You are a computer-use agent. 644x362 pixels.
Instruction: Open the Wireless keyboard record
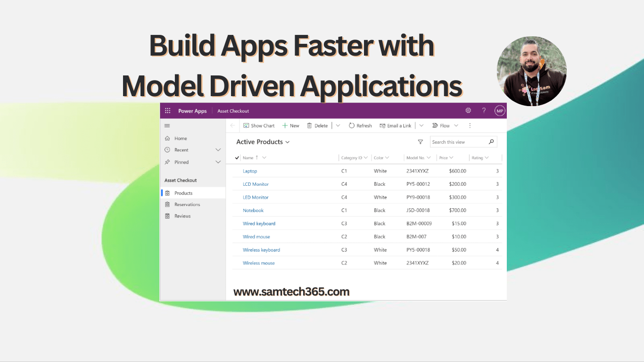click(261, 250)
